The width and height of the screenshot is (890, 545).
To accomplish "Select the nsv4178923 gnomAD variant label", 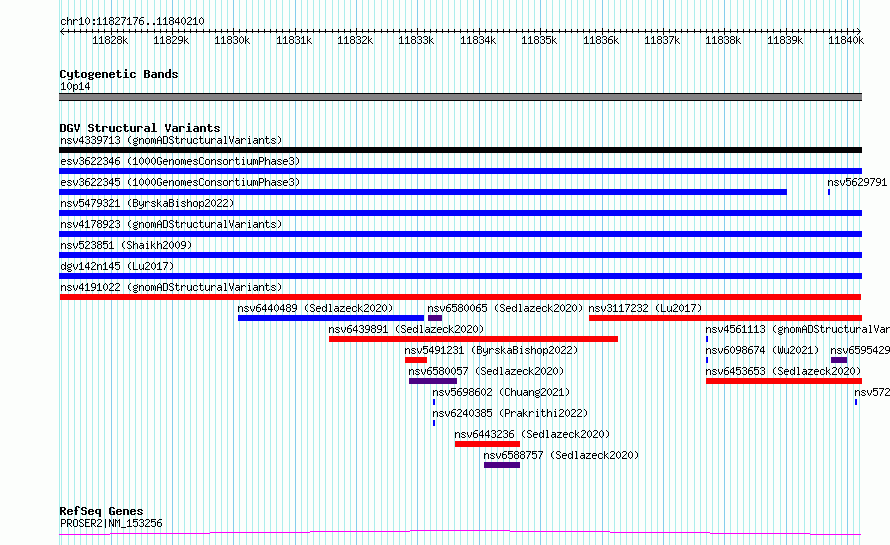I will pyautogui.click(x=171, y=224).
